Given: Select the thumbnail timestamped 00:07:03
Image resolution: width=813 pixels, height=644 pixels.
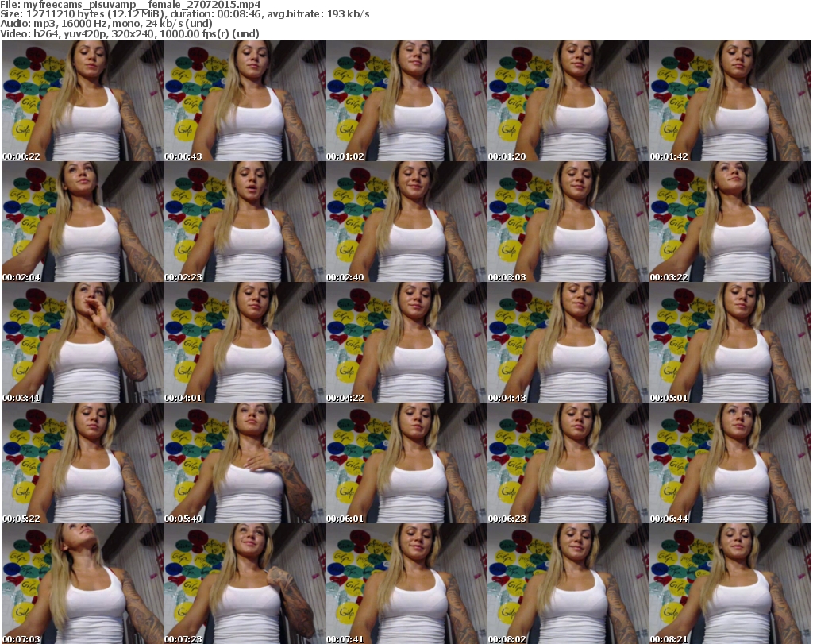Looking at the screenshot, I should coord(83,584).
